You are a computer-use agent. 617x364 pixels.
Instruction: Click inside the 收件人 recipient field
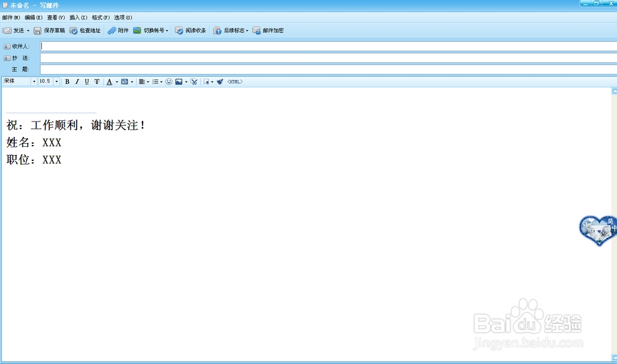(x=185, y=46)
